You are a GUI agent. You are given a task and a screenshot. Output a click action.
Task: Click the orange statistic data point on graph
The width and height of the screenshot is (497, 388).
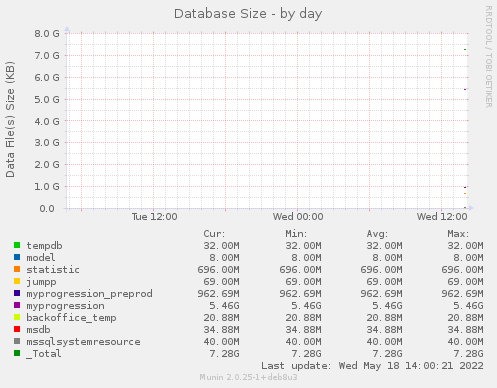tap(465, 193)
